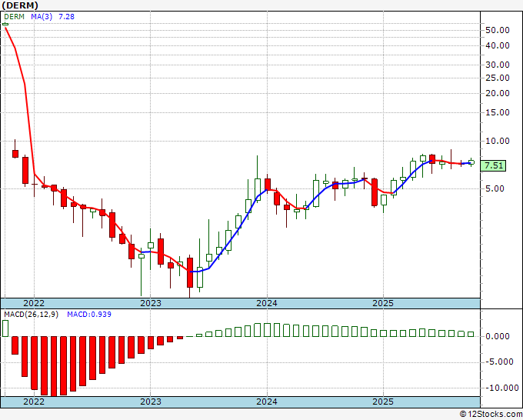This screenshot has width=523, height=420.
Task: Click the (DERM) chart title
Action: [20, 5]
